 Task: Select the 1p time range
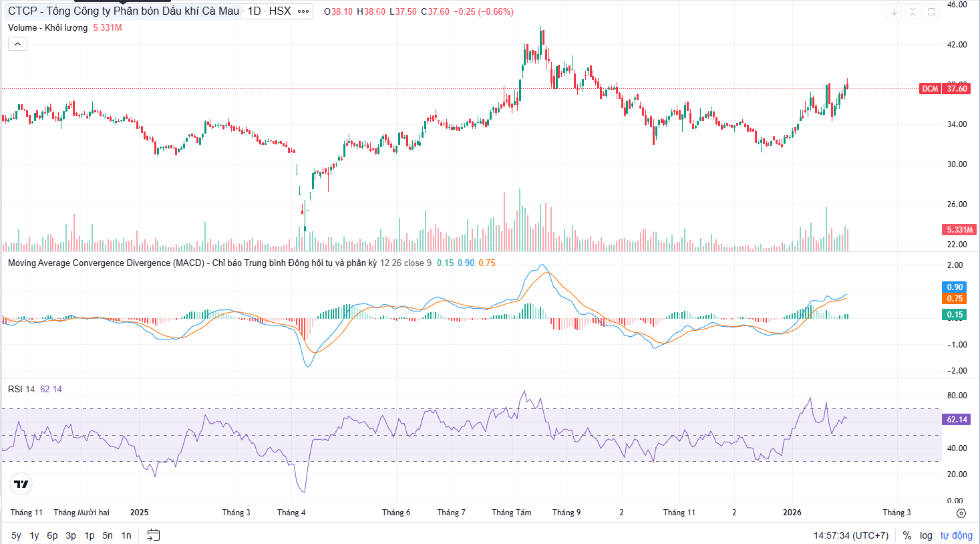click(90, 535)
